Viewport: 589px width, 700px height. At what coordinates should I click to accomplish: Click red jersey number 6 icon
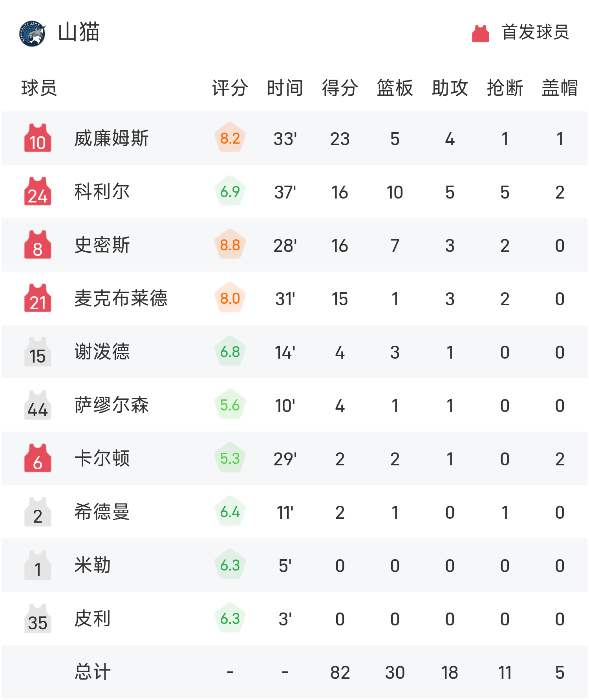[x=38, y=458]
